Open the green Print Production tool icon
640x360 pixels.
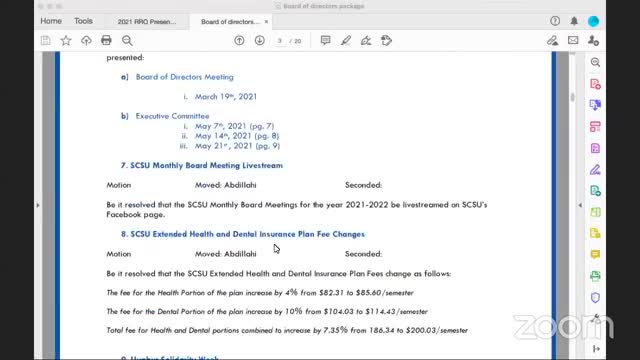(596, 276)
